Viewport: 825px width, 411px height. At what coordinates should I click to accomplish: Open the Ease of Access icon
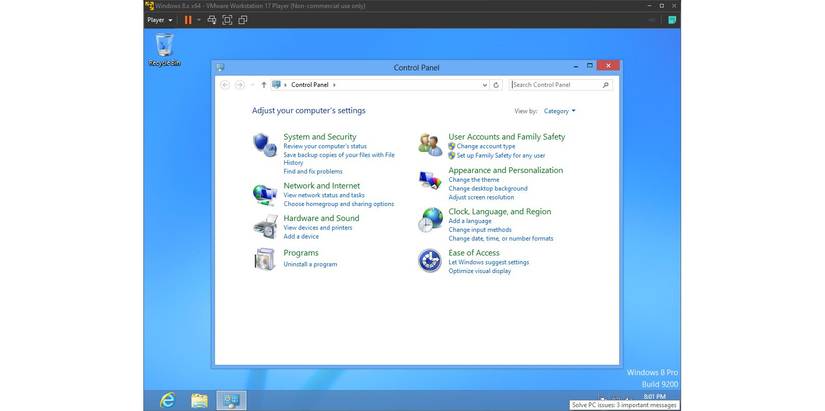point(430,260)
